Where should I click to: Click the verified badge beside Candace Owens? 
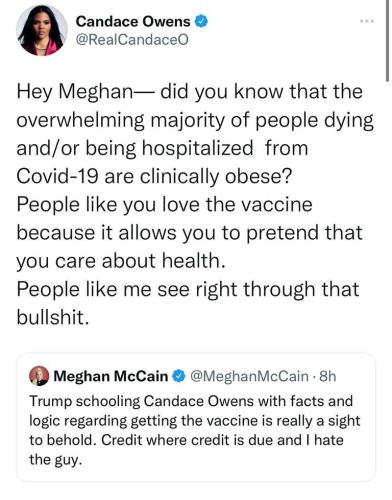[201, 22]
